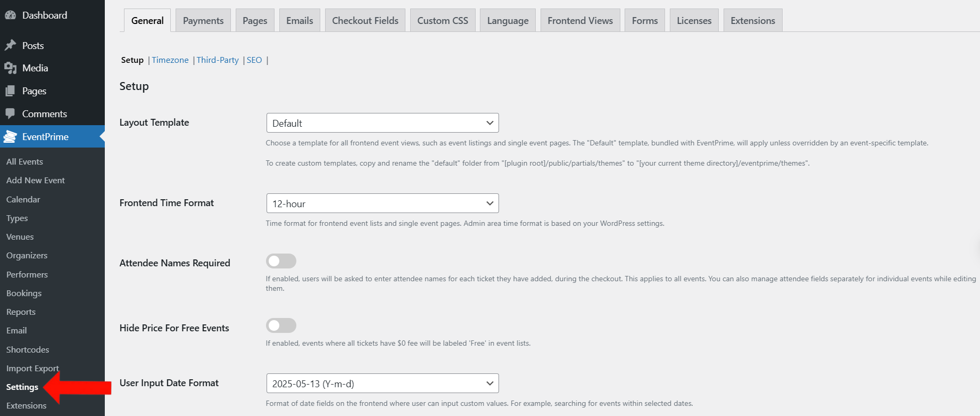
Task: Click the EventPrime logo icon
Action: pos(10,137)
